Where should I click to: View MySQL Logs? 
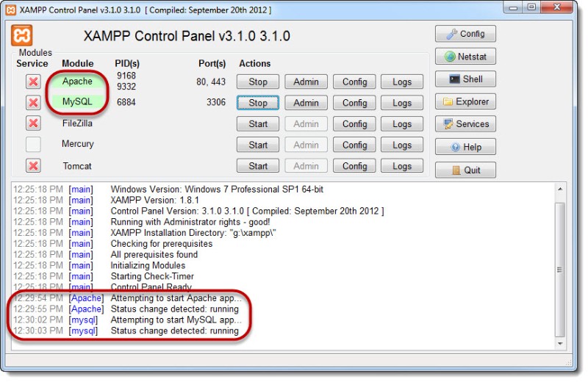point(402,103)
